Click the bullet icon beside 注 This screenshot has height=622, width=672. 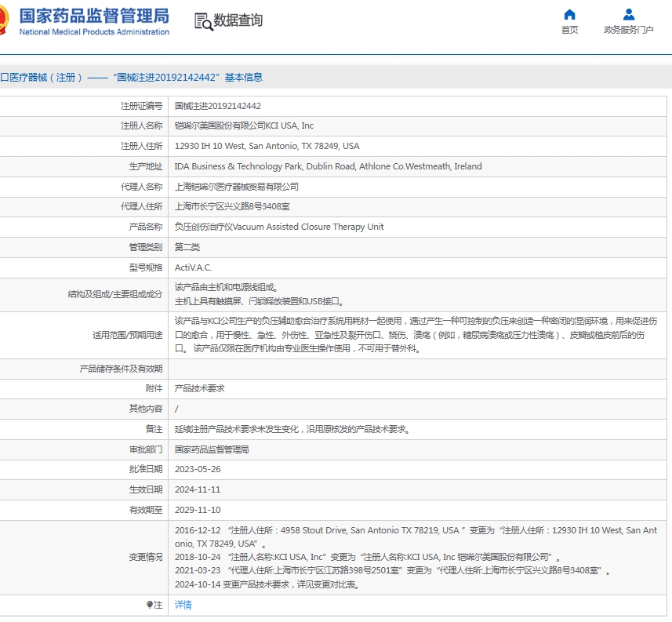(x=149, y=605)
